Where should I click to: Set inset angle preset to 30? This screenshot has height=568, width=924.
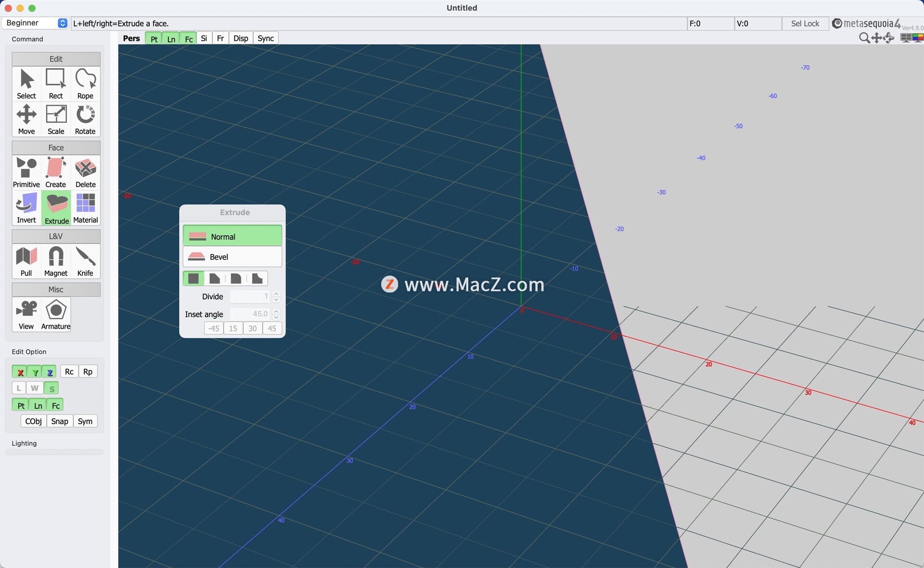253,328
